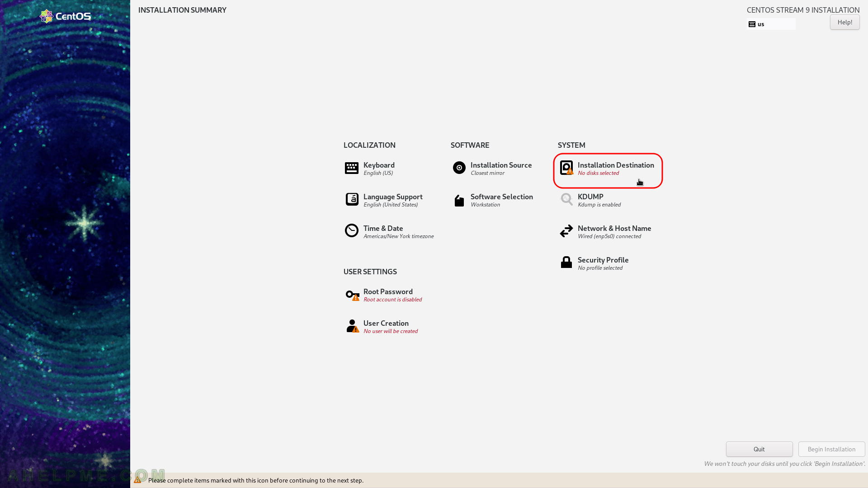Open Installation Source label

point(501,165)
